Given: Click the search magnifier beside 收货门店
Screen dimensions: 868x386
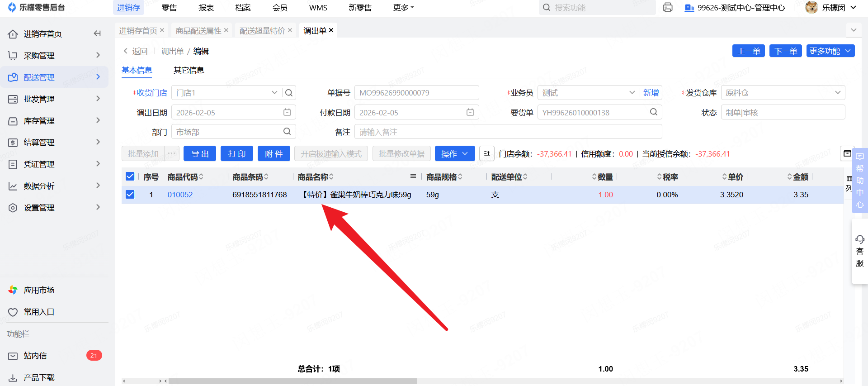Looking at the screenshot, I should coord(289,93).
